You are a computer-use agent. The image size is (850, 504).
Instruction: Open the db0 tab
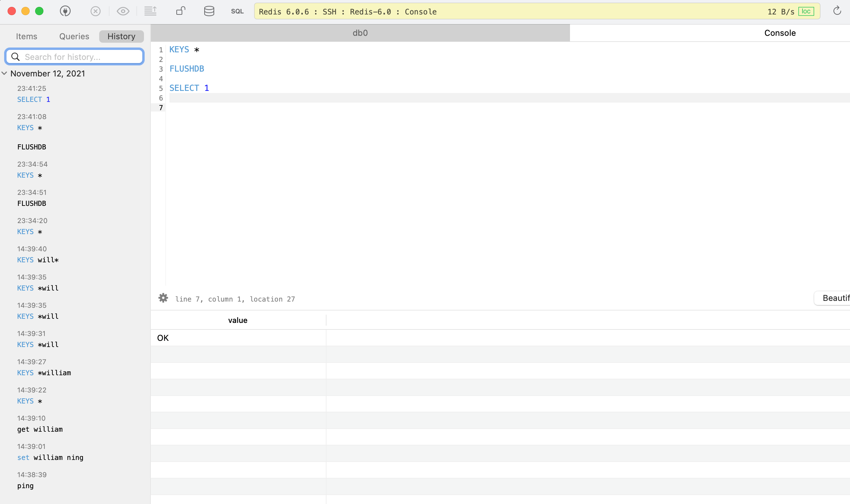pyautogui.click(x=360, y=33)
